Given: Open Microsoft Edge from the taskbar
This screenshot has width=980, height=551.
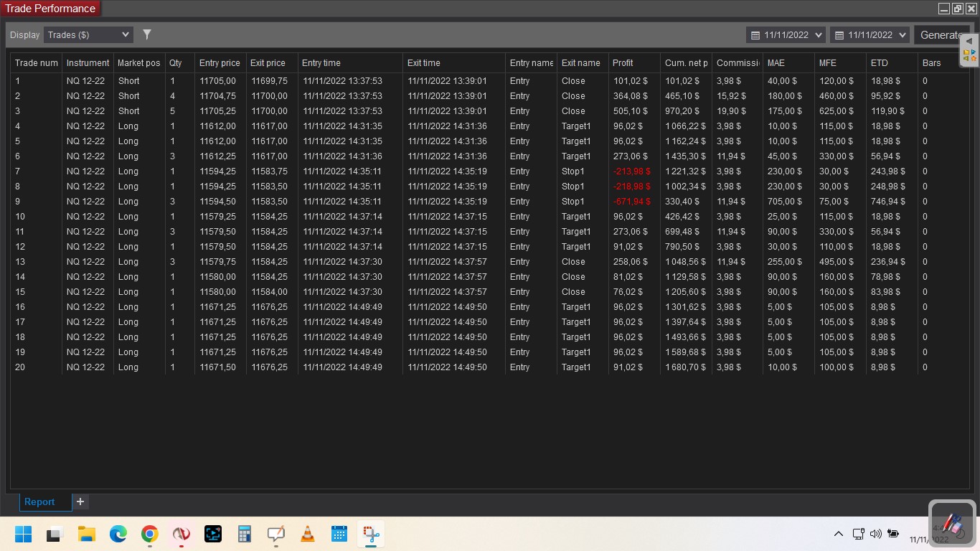Looking at the screenshot, I should 118,534.
